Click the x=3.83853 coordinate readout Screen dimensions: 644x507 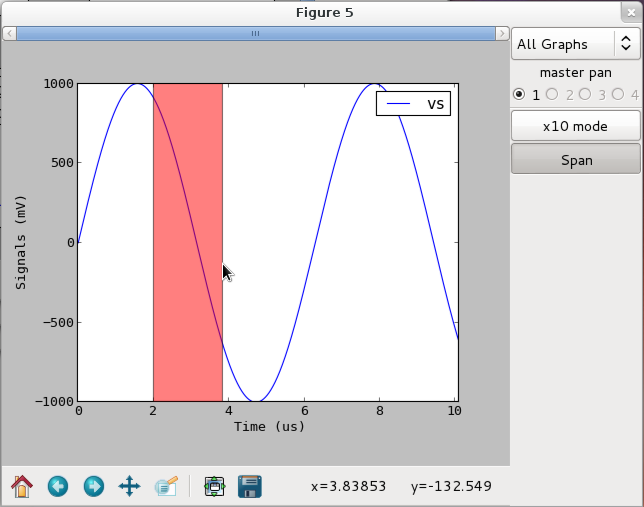348,486
